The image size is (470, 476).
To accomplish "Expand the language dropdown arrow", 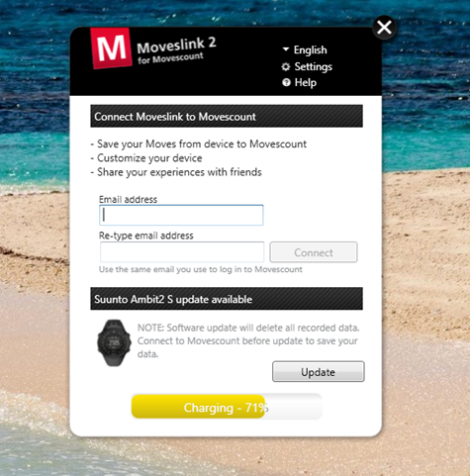I will (x=286, y=49).
